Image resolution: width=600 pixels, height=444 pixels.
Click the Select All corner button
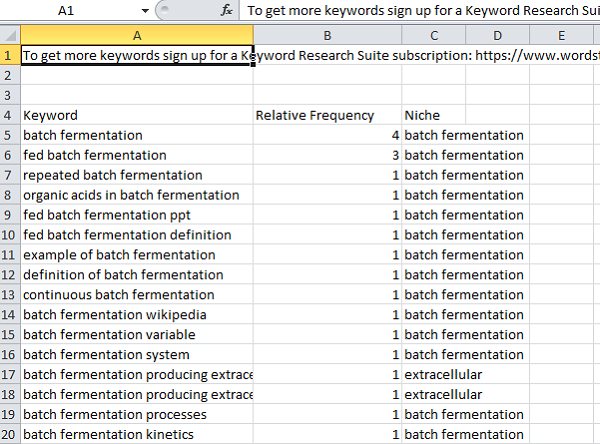(x=10, y=36)
